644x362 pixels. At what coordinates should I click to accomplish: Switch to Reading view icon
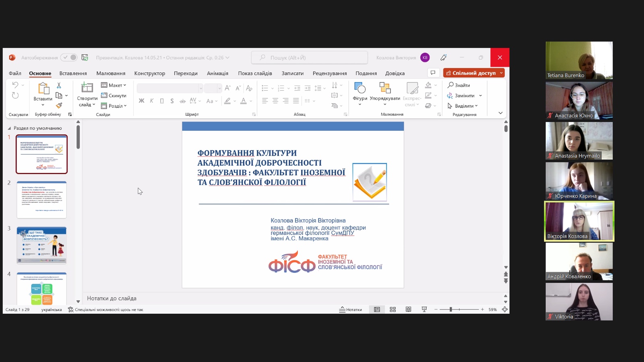[409, 309]
